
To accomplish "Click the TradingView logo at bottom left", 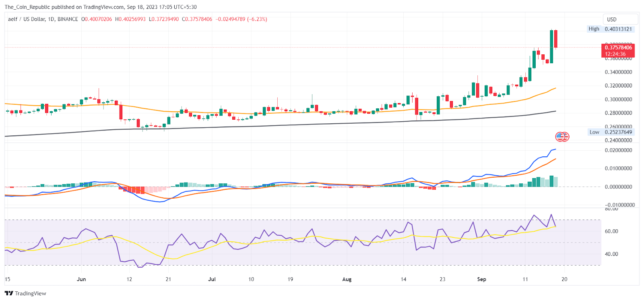I will [25, 293].
